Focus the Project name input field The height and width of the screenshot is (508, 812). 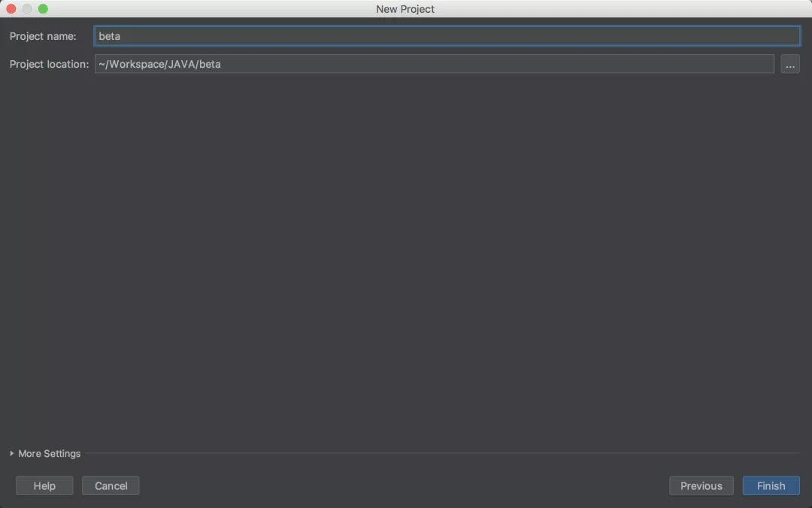click(447, 36)
